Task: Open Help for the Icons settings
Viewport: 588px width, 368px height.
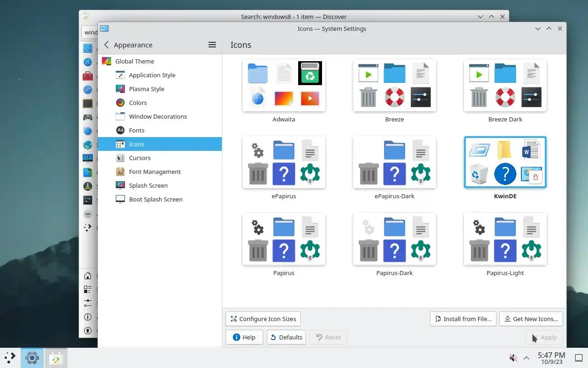Action: [244, 337]
